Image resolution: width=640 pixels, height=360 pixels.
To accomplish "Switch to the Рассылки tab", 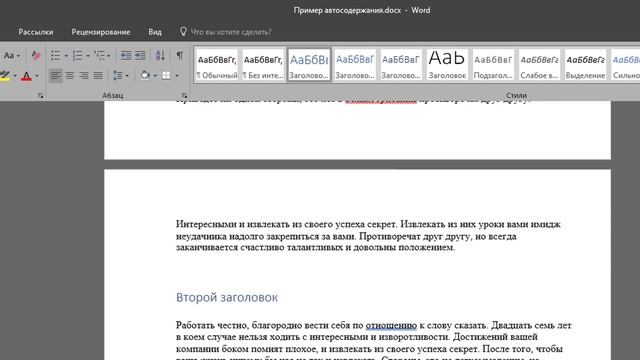I will (36, 32).
